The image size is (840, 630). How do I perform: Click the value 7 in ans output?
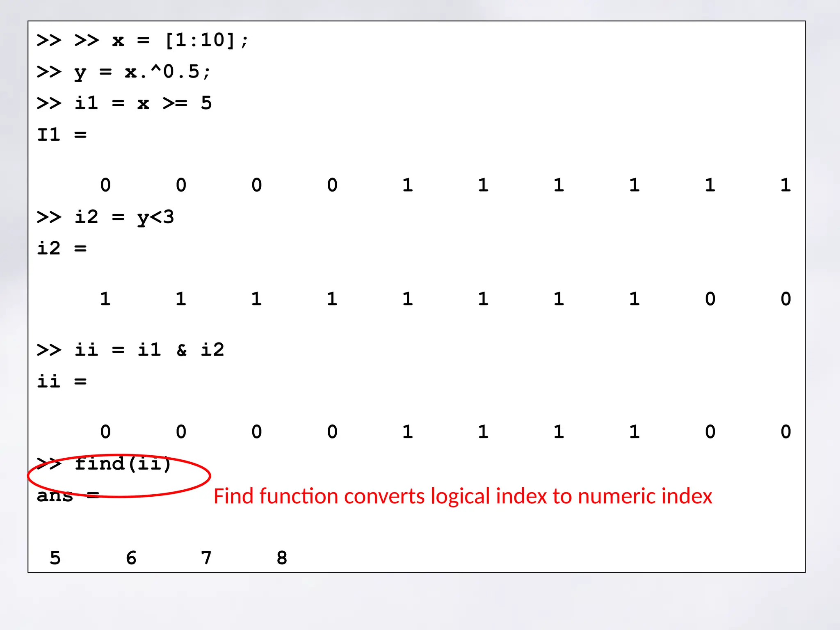tap(206, 558)
